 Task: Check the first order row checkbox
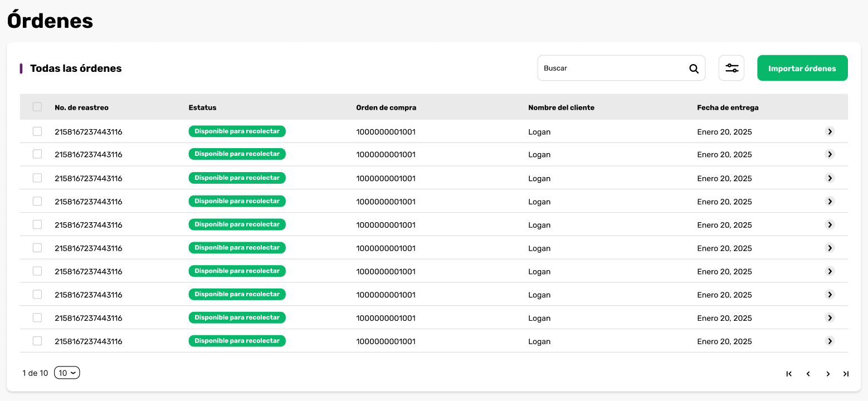[x=37, y=131]
